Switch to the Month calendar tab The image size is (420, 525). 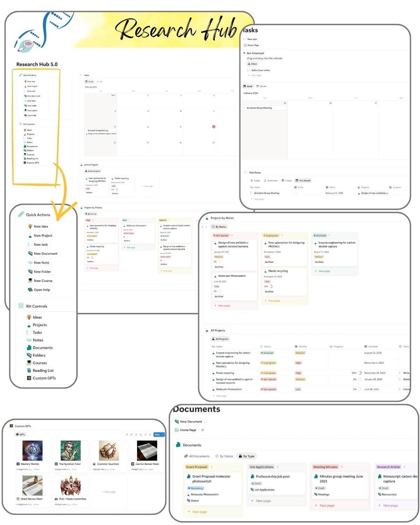click(x=262, y=86)
